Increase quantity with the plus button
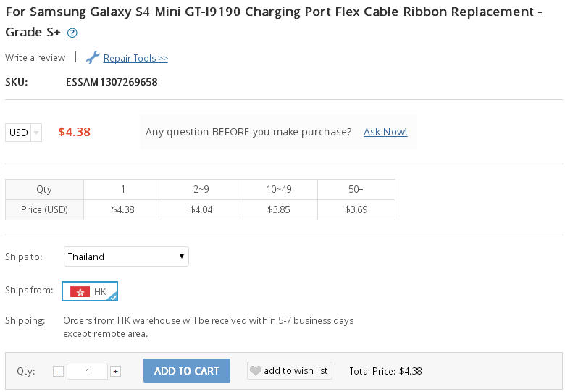 [115, 371]
